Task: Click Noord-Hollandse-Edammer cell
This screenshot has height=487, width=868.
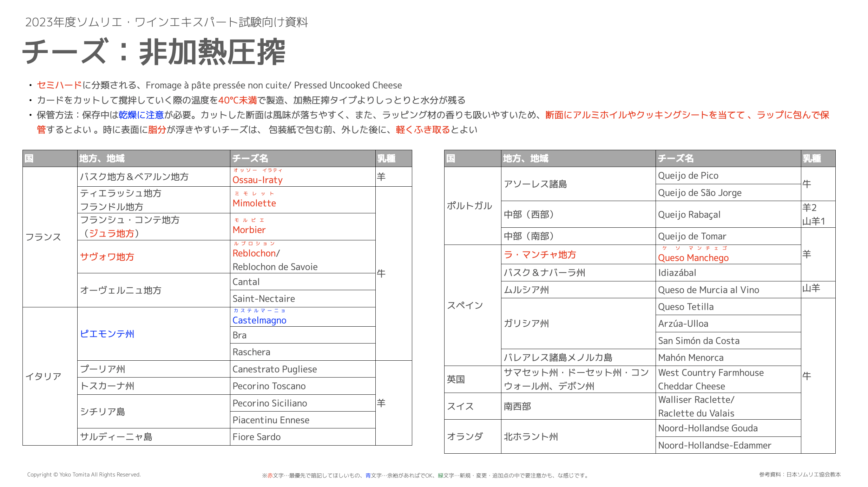Action: point(728,445)
